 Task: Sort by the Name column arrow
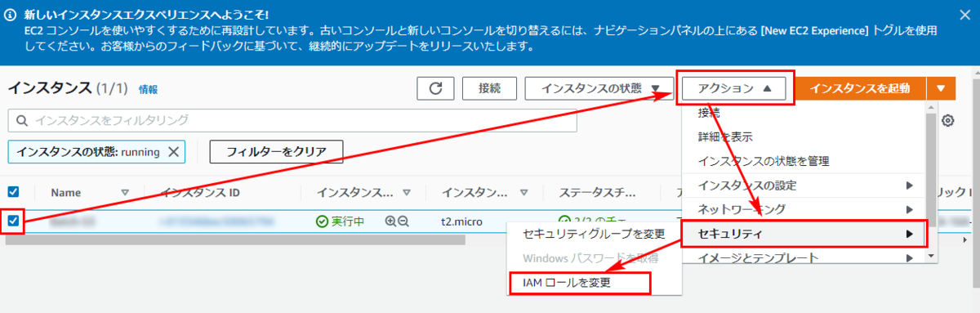pyautogui.click(x=125, y=193)
